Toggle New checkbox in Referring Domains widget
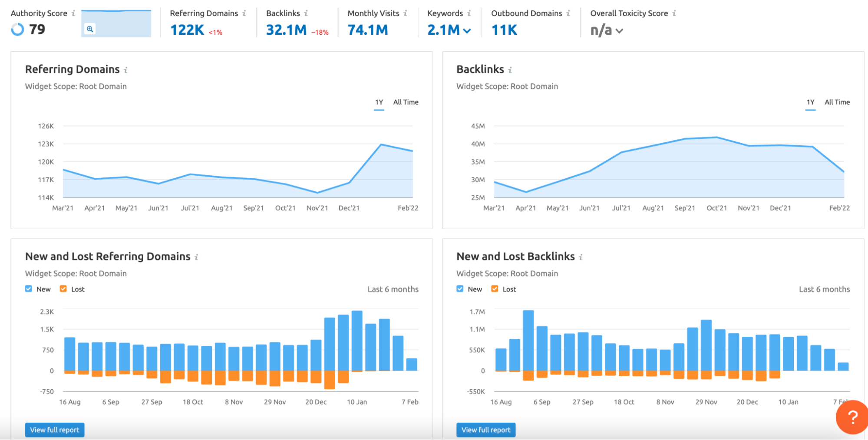868x440 pixels. 29,289
